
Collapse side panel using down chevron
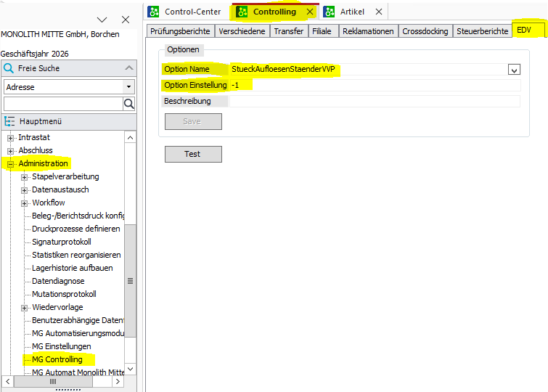[102, 20]
